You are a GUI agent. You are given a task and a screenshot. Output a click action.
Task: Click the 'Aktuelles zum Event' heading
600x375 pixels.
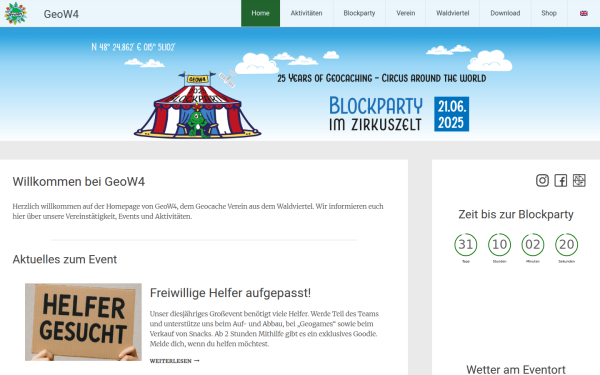pyautogui.click(x=65, y=259)
